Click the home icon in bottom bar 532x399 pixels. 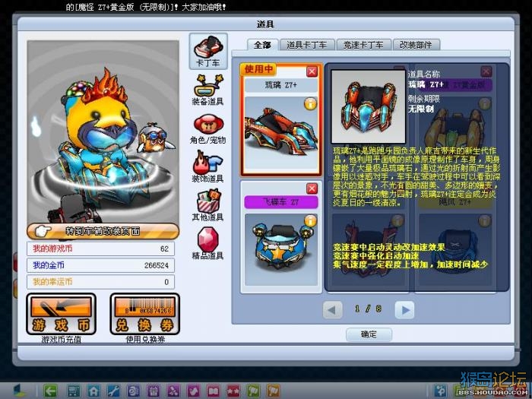coord(93,391)
